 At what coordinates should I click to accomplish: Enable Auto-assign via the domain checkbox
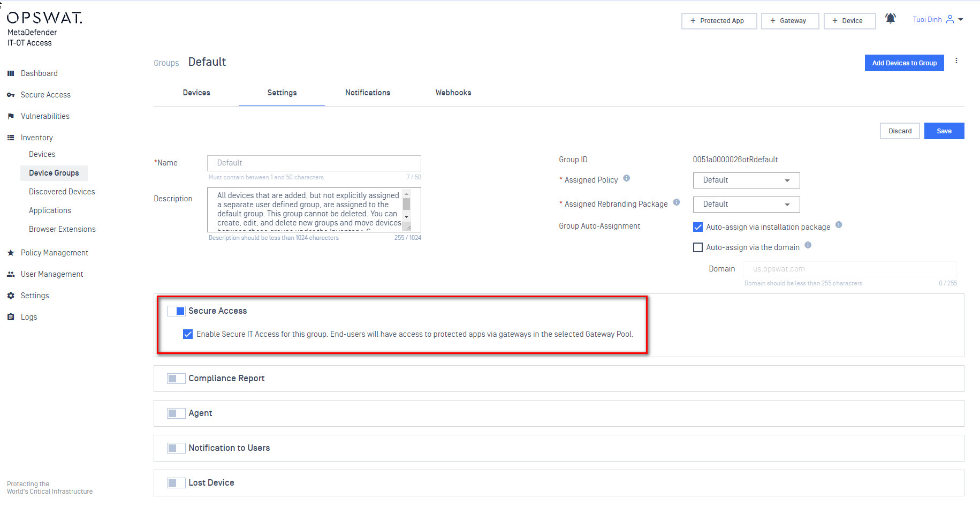click(698, 247)
